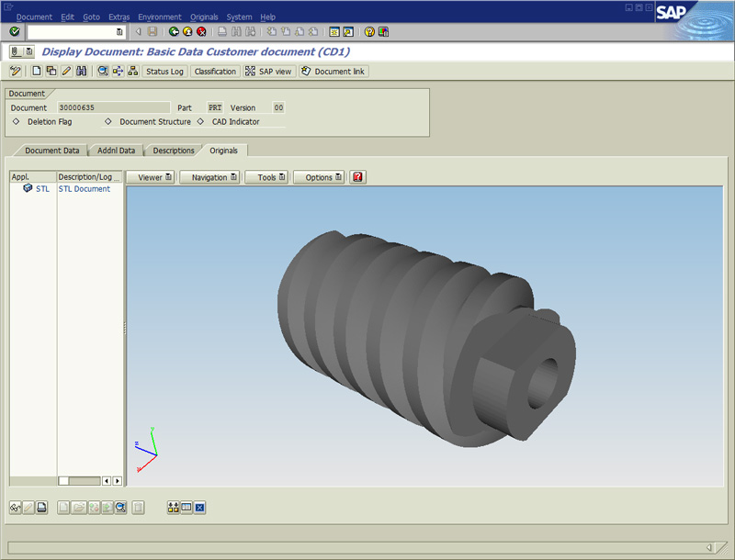Viewport: 735px width, 560px height.
Task: Toggle the Document Structure indicator
Action: pyautogui.click(x=108, y=121)
